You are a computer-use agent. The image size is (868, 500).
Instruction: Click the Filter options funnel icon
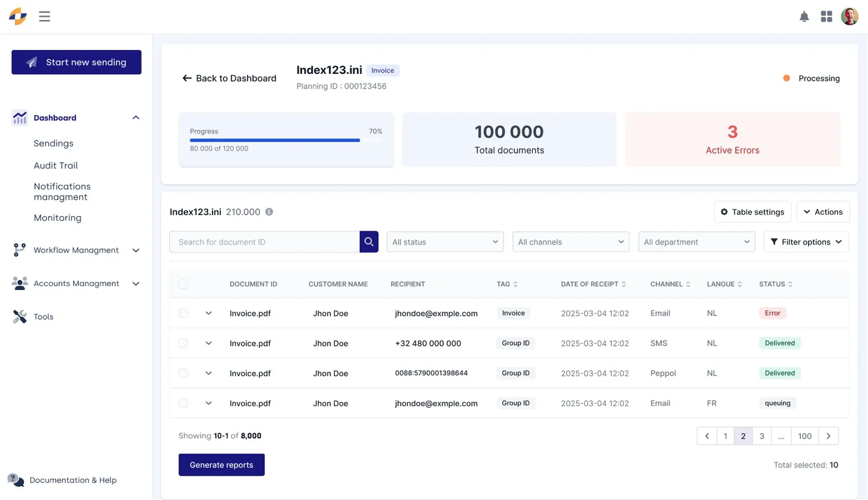click(774, 242)
